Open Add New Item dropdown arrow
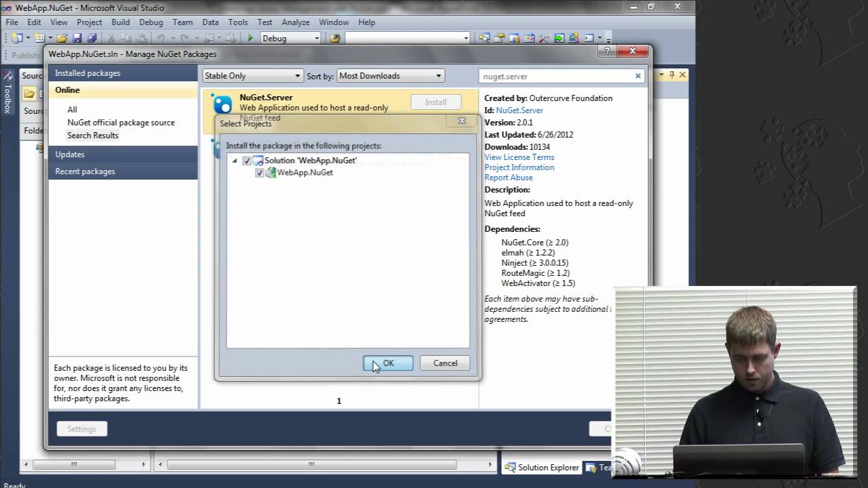This screenshot has height=488, width=868. pos(50,38)
